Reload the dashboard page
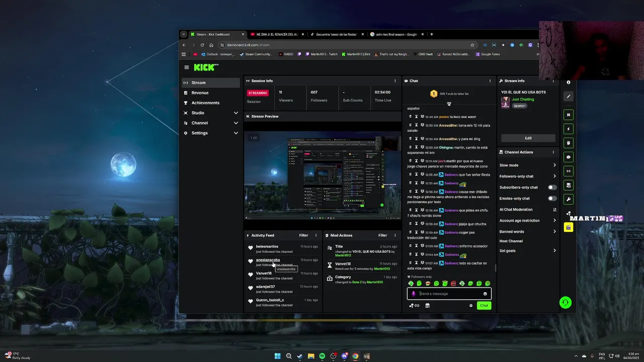 pyautogui.click(x=202, y=45)
